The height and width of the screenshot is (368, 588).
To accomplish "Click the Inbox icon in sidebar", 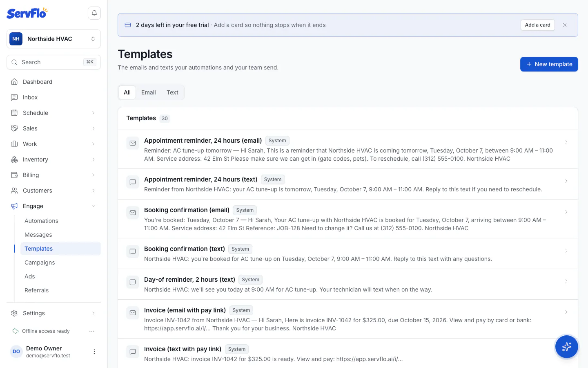I will click(14, 97).
